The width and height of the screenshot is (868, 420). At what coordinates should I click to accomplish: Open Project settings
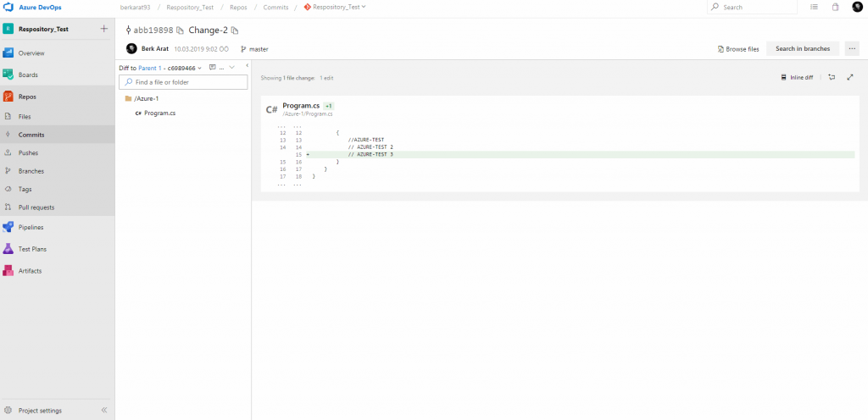[x=40, y=411]
